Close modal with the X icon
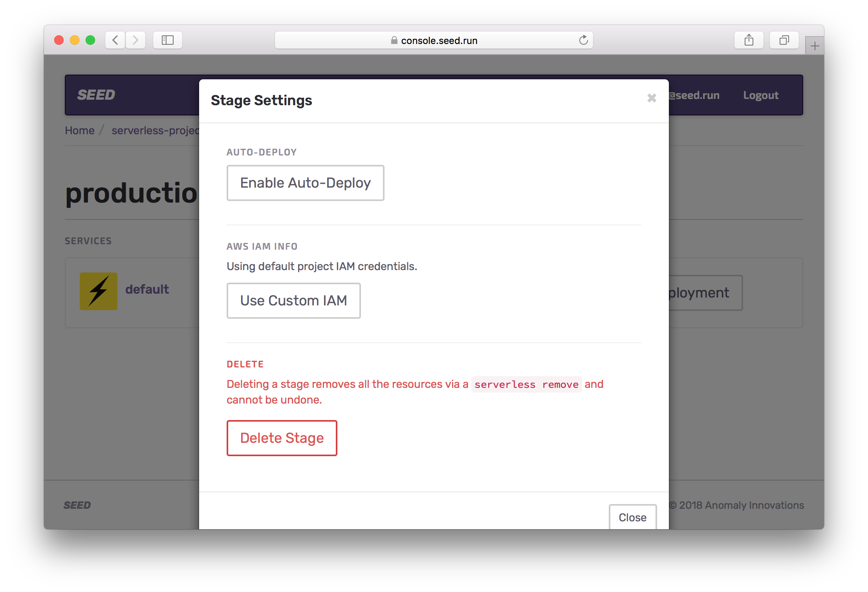Viewport: 868px width, 592px height. pyautogui.click(x=652, y=98)
